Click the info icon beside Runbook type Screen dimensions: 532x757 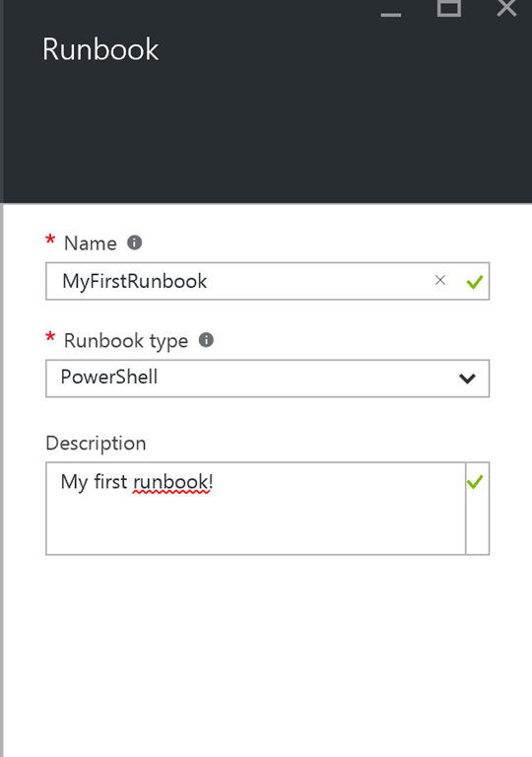tap(206, 340)
